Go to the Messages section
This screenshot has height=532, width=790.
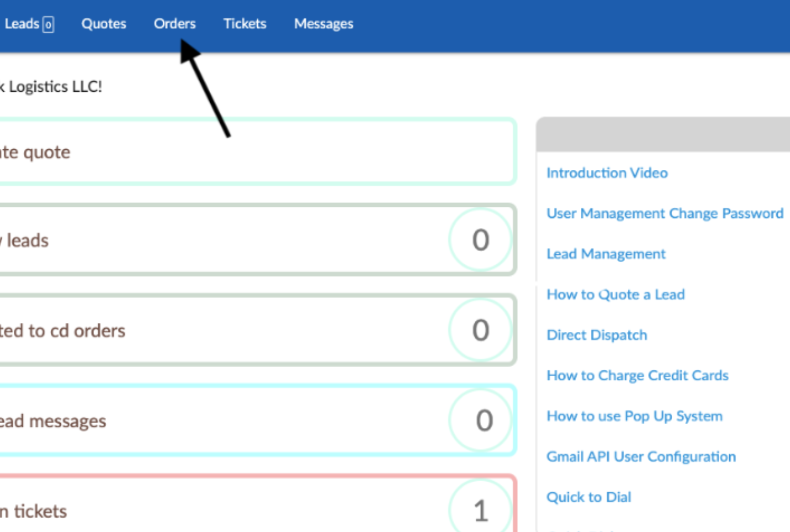coord(323,23)
